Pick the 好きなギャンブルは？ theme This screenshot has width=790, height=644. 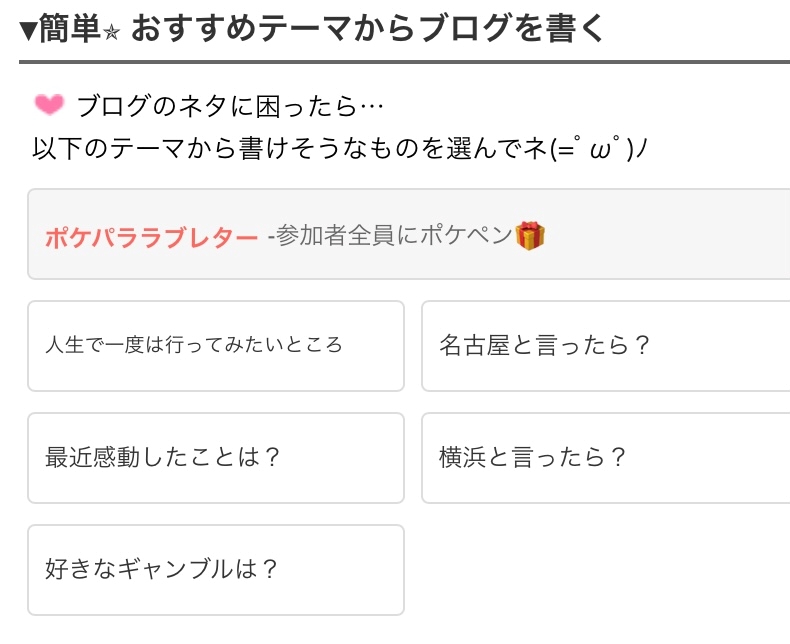(x=216, y=569)
